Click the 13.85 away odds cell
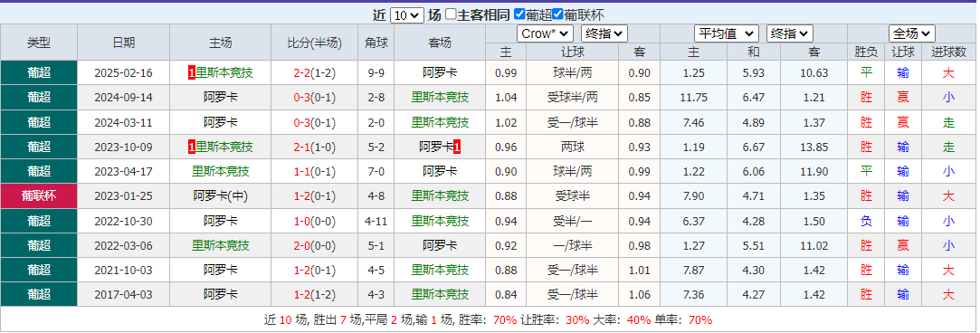Screen dimensions: 980x333 click(x=813, y=147)
